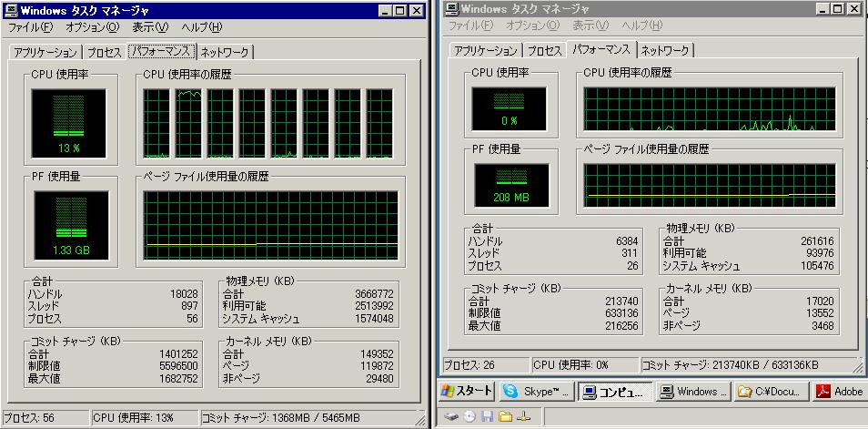Switch to ネットワーク tab in left window
This screenshot has height=429, width=868.
[x=225, y=53]
